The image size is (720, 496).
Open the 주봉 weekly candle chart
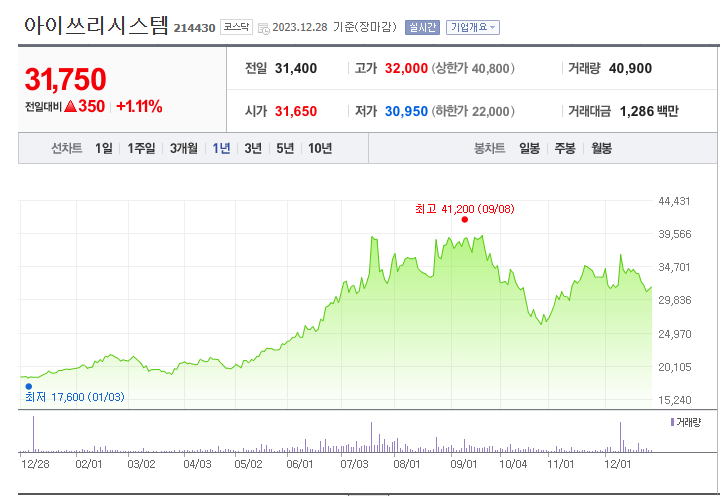tap(565, 148)
